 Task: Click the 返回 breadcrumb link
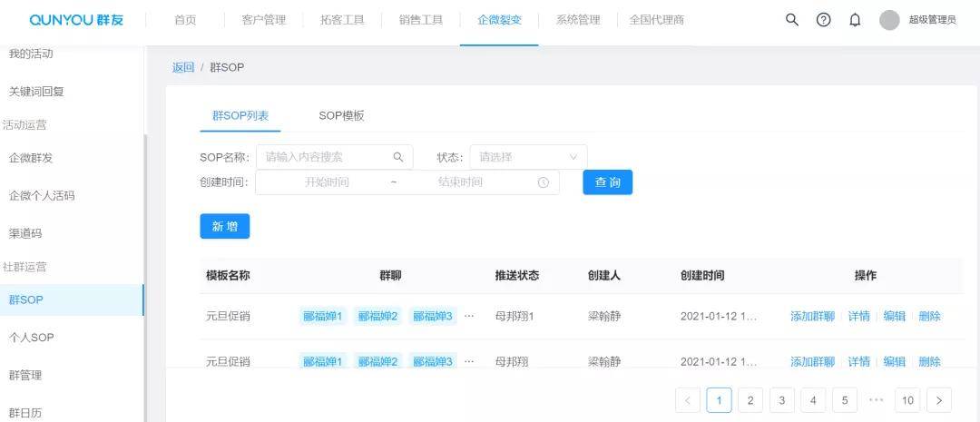[183, 67]
